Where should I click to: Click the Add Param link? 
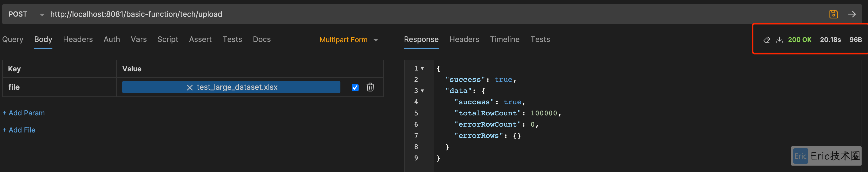[24, 113]
